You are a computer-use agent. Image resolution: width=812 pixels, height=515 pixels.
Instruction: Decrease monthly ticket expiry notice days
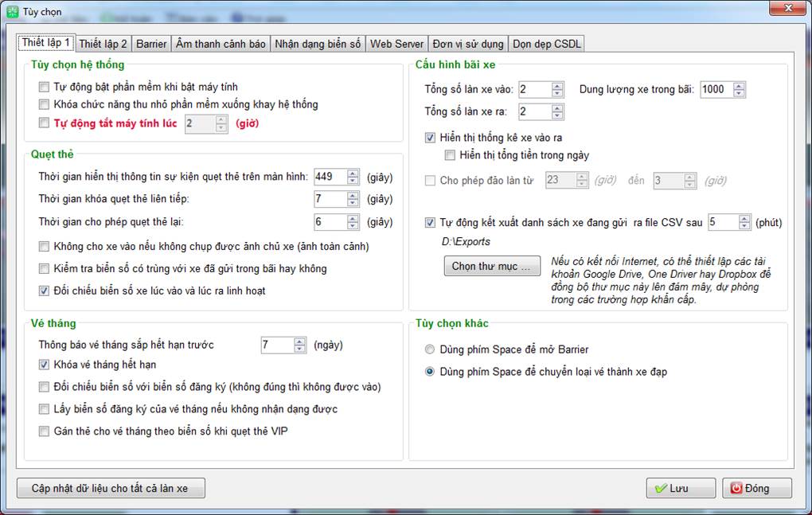(300, 349)
